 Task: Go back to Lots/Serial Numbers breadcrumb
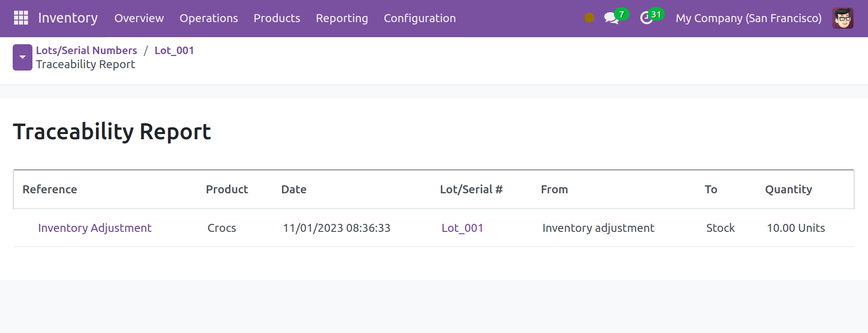point(86,50)
